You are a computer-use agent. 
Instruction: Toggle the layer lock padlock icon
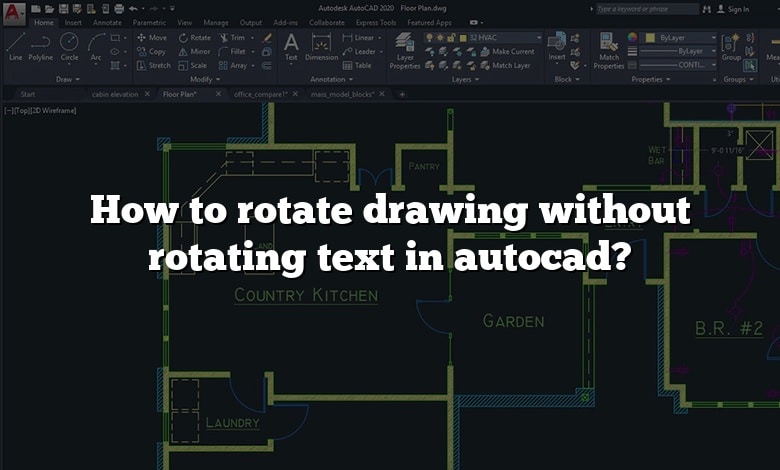click(451, 38)
